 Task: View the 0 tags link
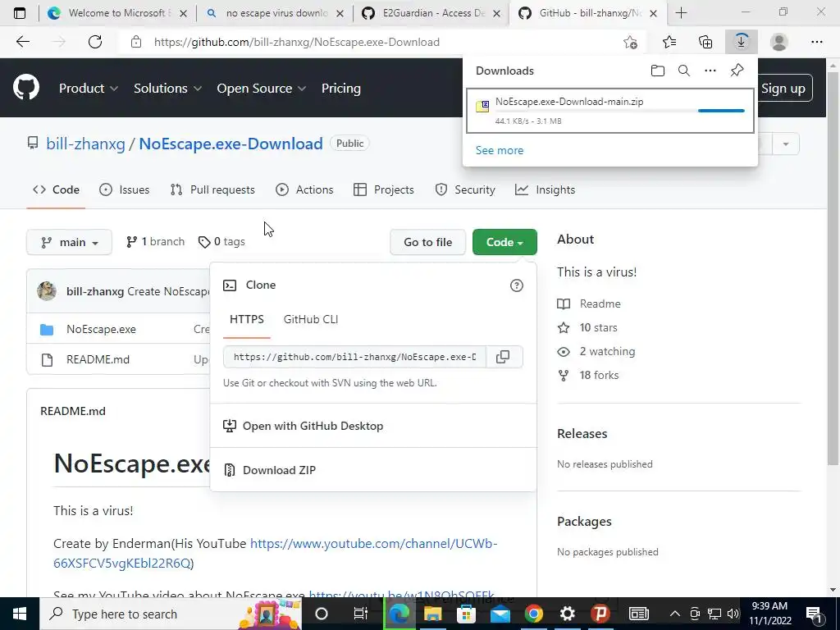click(x=221, y=242)
